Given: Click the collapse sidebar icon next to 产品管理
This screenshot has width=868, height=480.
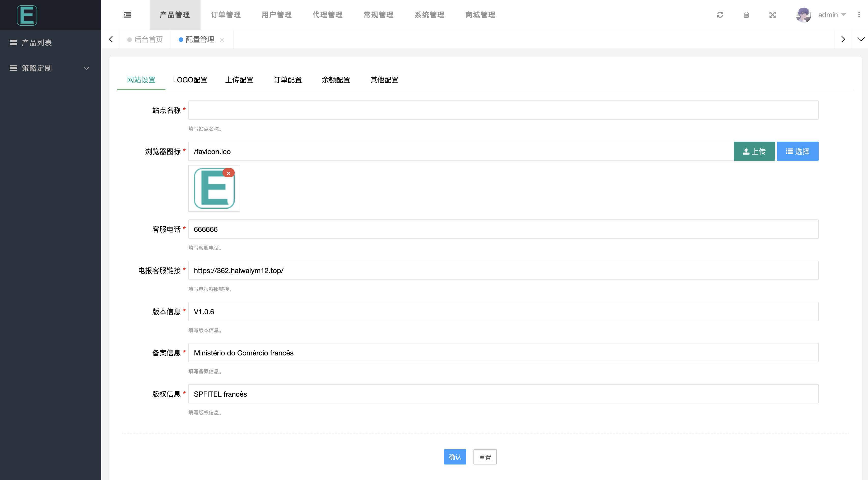Looking at the screenshot, I should 127,15.
